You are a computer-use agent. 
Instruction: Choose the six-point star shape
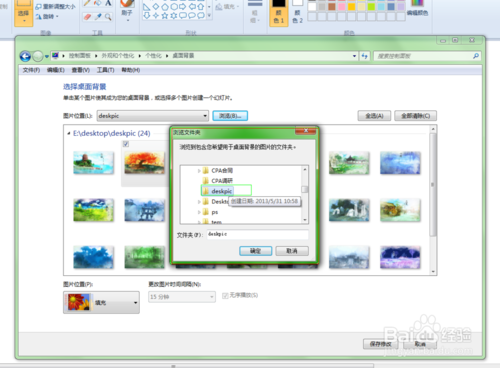(174, 15)
